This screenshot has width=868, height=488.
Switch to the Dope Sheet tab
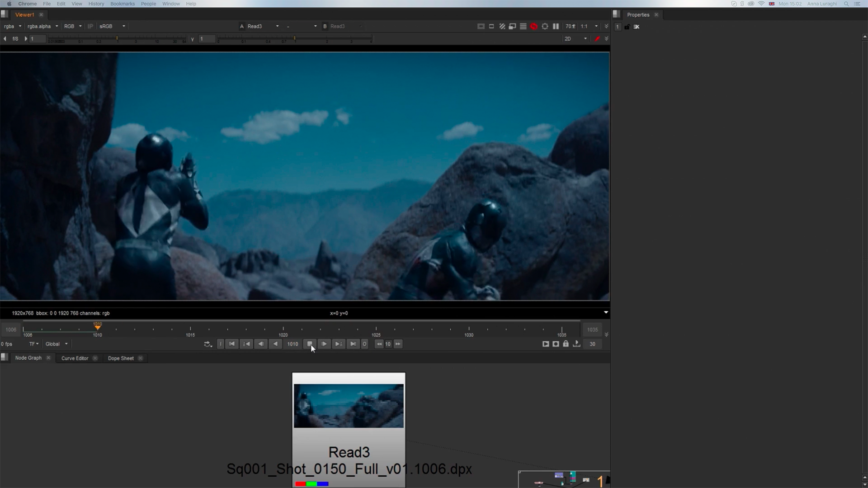click(120, 358)
